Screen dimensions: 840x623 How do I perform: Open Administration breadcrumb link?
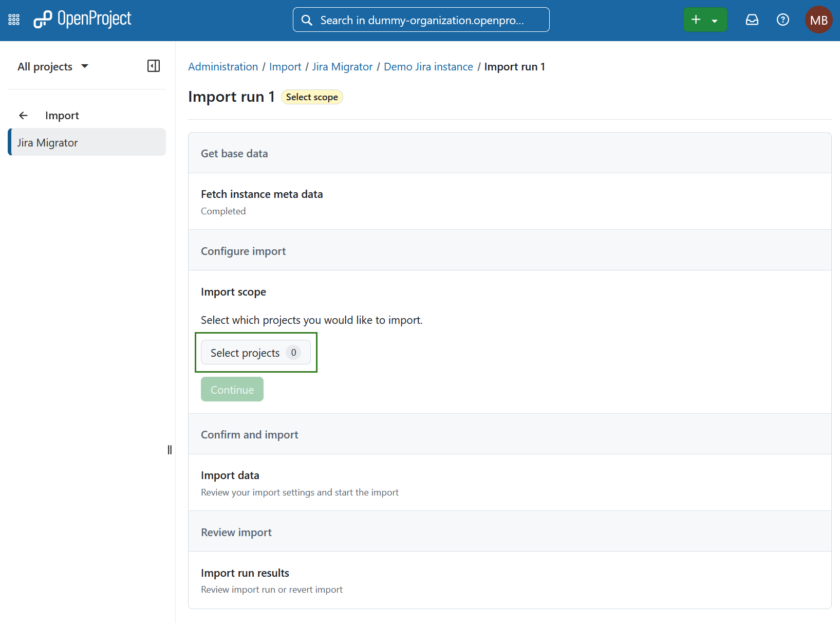pos(223,67)
